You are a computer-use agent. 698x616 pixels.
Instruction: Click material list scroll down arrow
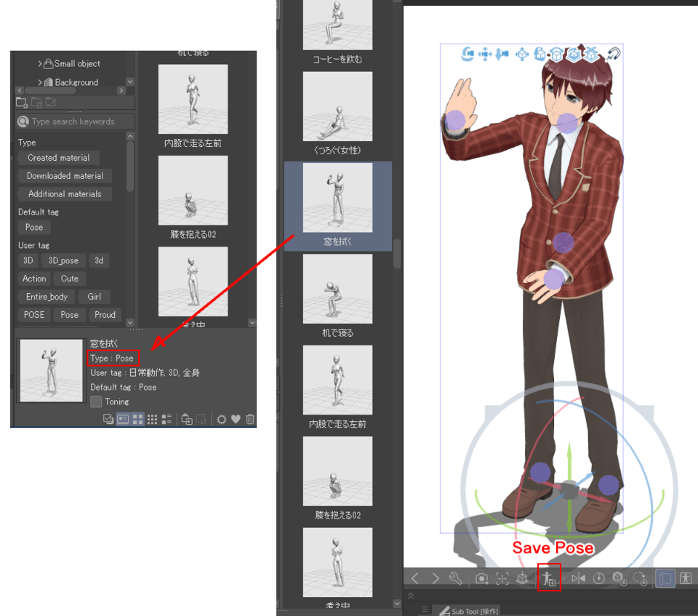coord(252,322)
